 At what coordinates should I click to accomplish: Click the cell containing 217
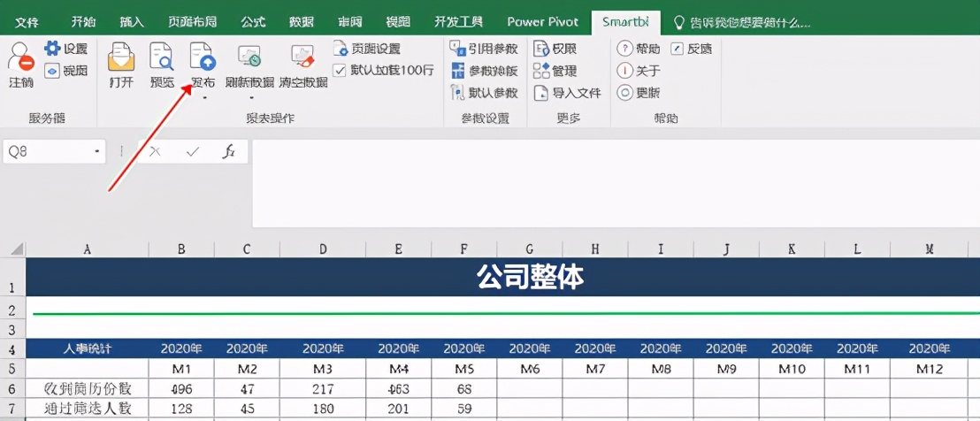pos(323,389)
